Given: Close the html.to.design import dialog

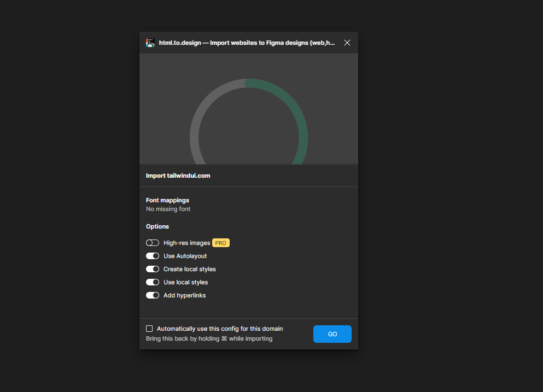Looking at the screenshot, I should [x=347, y=42].
